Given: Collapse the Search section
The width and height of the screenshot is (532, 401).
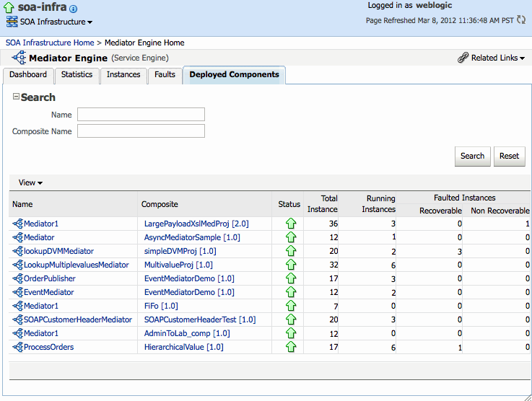Looking at the screenshot, I should (x=16, y=97).
